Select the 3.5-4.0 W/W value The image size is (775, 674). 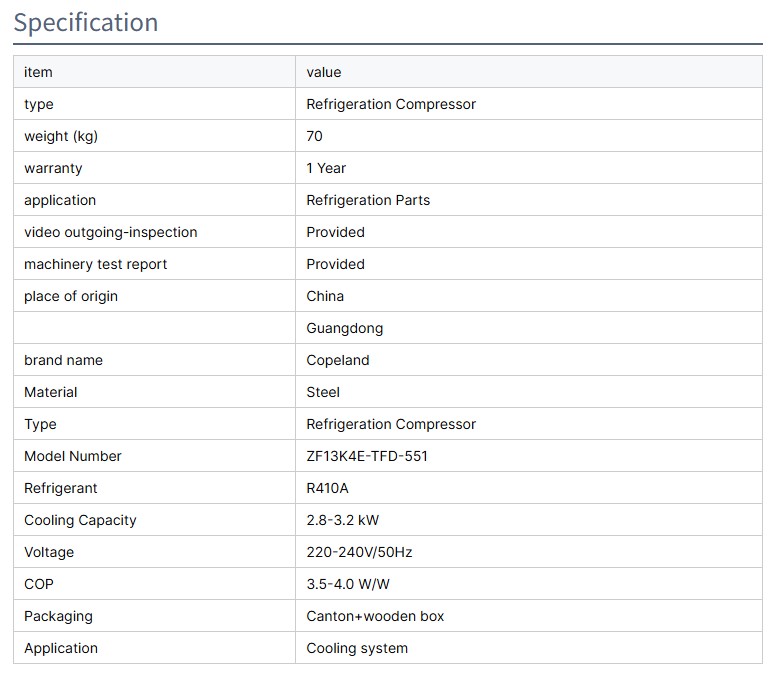[x=348, y=584]
